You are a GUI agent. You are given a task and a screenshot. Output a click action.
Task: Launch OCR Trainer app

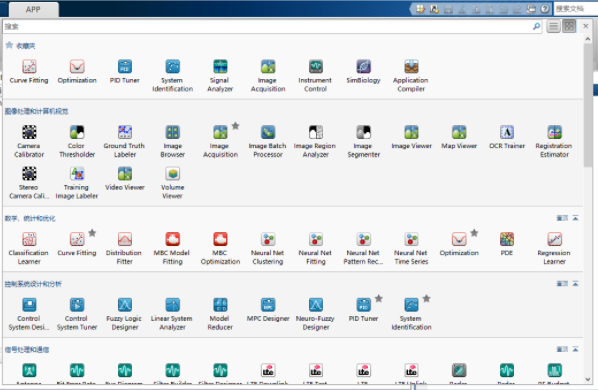[507, 137]
